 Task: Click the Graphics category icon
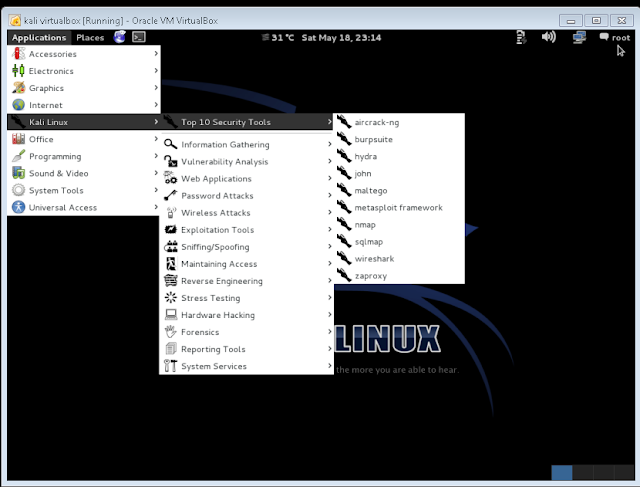pos(18,88)
